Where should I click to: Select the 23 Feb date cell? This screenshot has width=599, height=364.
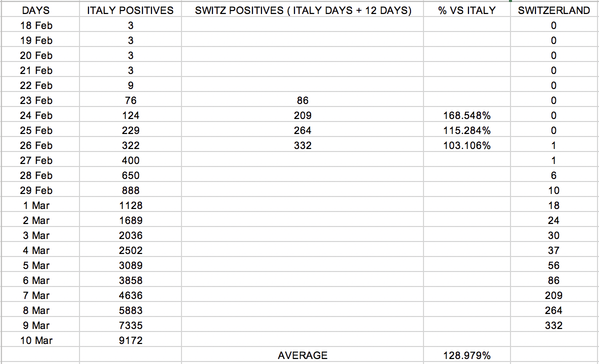pos(36,100)
